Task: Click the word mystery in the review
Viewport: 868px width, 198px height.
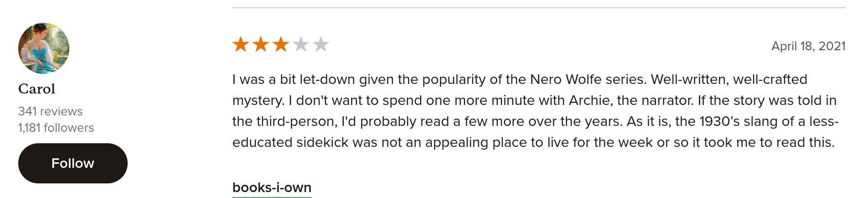Action: [258, 101]
